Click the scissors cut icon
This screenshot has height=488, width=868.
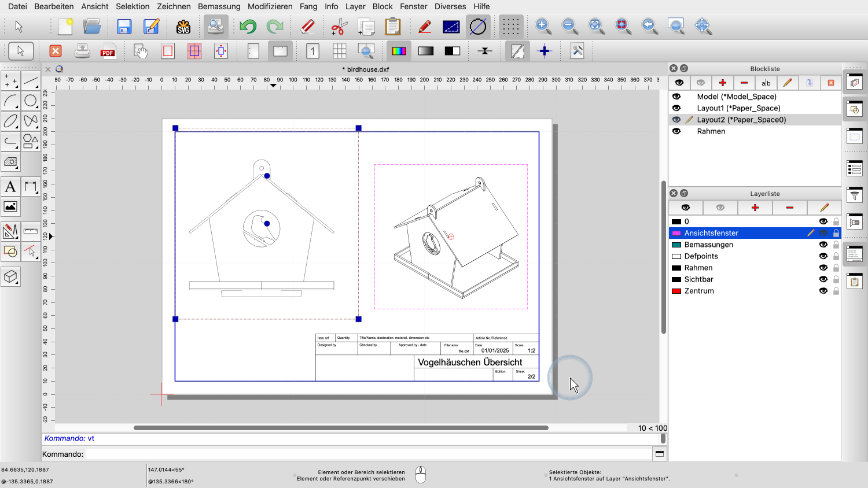click(x=339, y=27)
